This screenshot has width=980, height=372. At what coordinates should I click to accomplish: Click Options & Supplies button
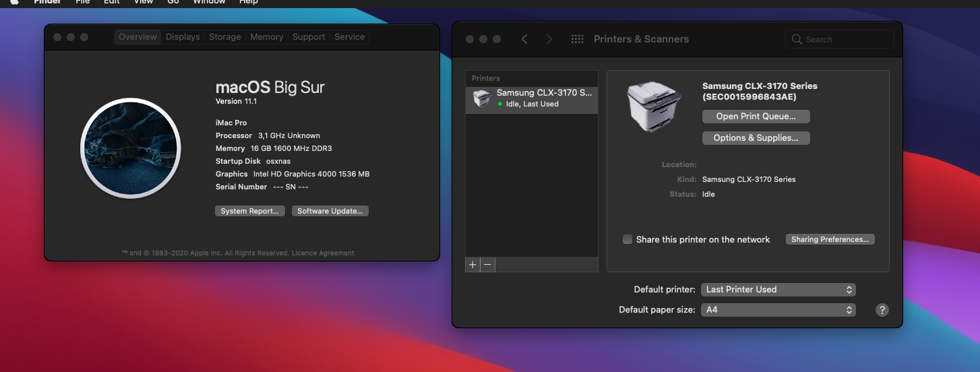756,138
